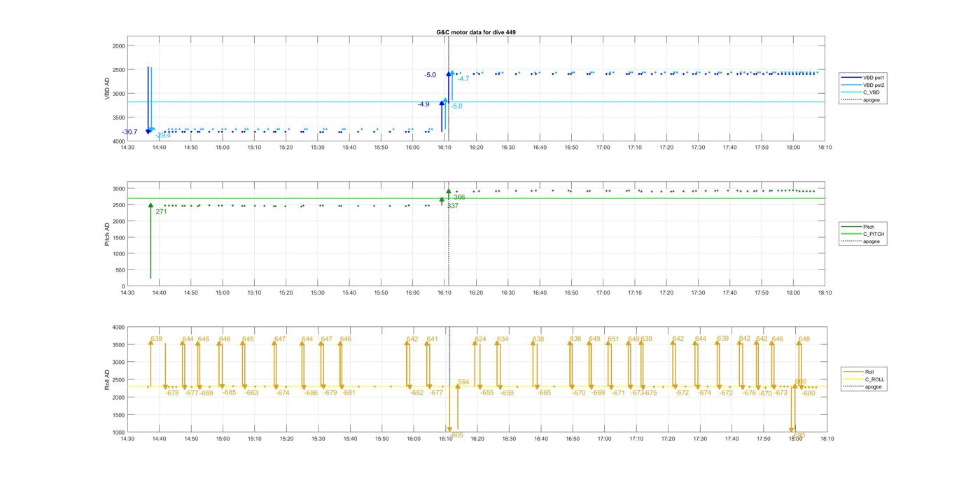The width and height of the screenshot is (980, 485).
Task: Click the '16:10' tick on VBD plot axis
Action: click(445, 147)
